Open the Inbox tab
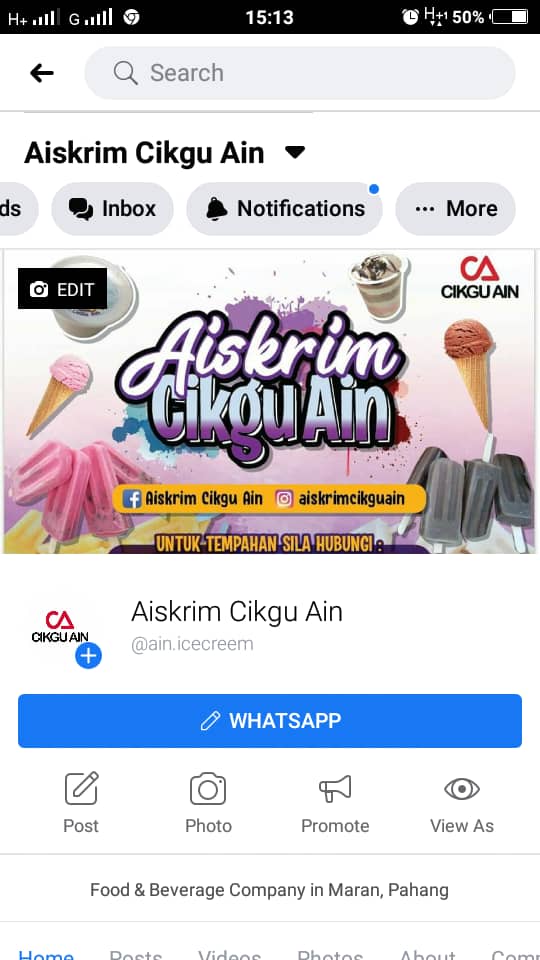The width and height of the screenshot is (540, 960). point(113,209)
